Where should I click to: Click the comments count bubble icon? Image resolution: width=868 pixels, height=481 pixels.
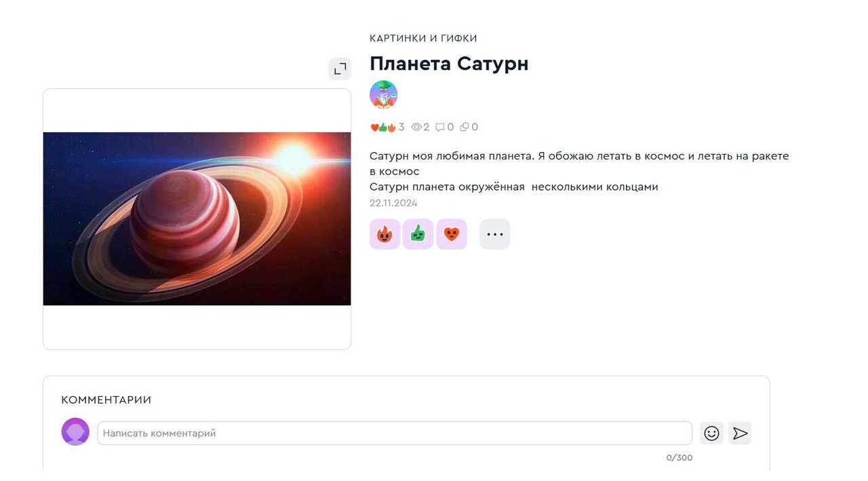[440, 127]
